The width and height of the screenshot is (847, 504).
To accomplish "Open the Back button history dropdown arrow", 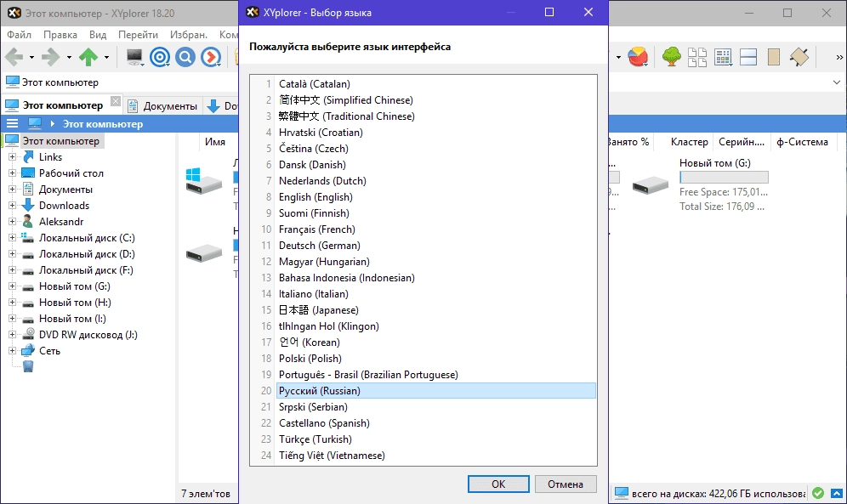I will 31,57.
